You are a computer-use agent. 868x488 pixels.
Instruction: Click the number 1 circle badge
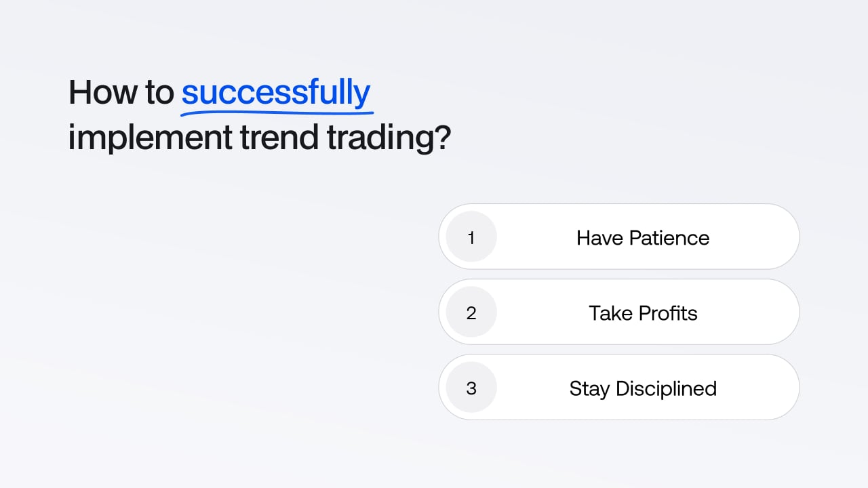[471, 237]
